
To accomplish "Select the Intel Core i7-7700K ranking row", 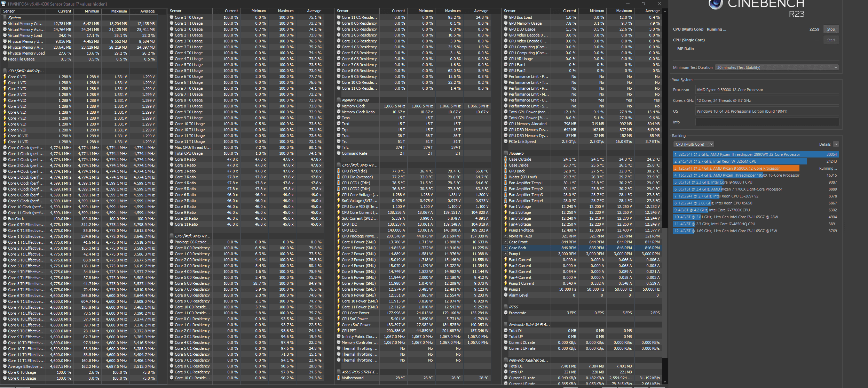I will 756,210.
